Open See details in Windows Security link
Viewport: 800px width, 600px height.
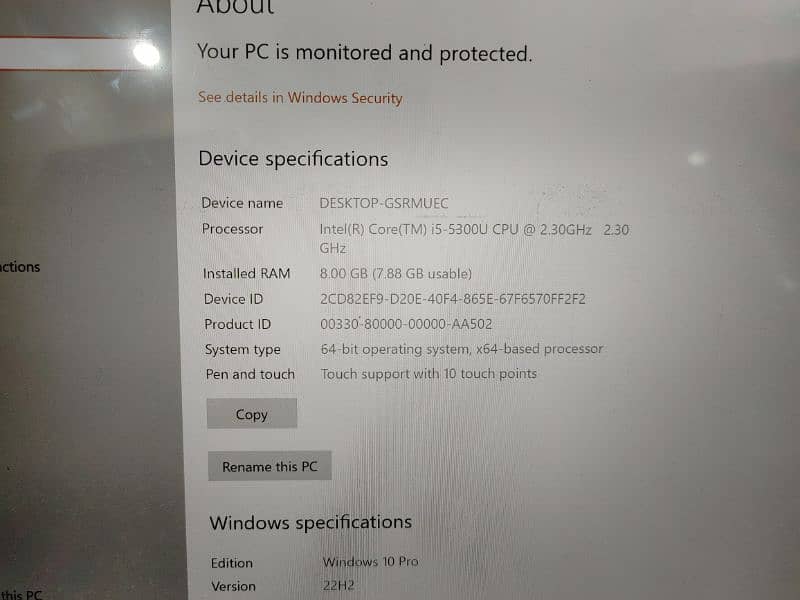pos(300,97)
